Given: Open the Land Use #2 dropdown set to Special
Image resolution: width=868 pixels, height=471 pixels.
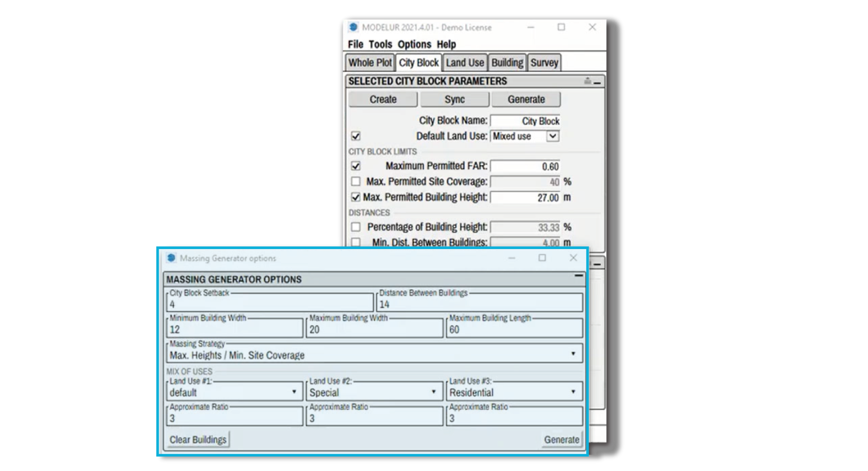Looking at the screenshot, I should click(434, 391).
